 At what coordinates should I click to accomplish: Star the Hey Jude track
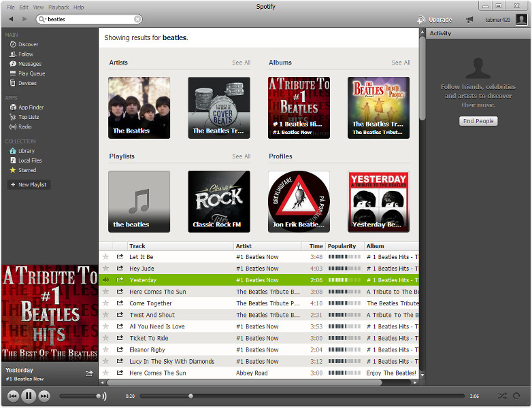(x=105, y=269)
